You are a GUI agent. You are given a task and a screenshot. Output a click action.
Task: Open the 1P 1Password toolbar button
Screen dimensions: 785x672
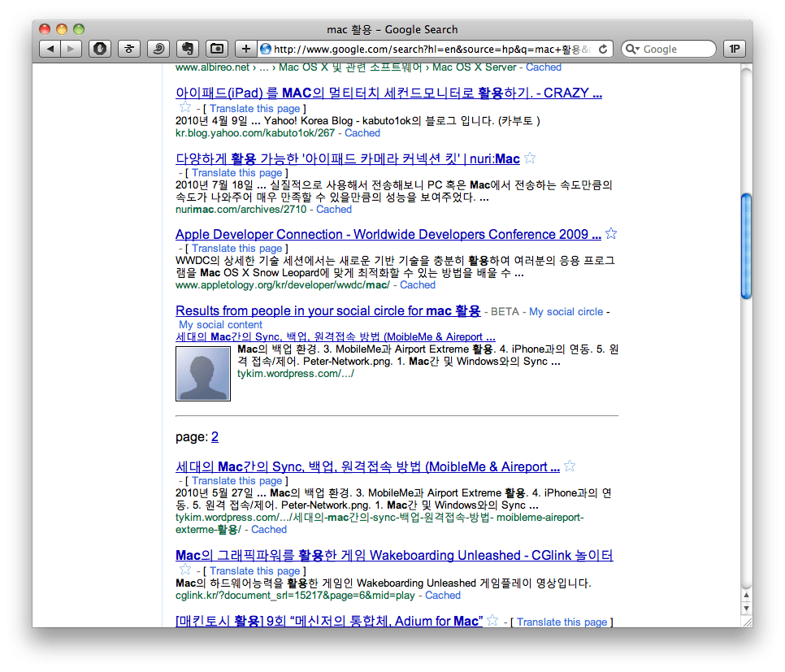pyautogui.click(x=734, y=49)
